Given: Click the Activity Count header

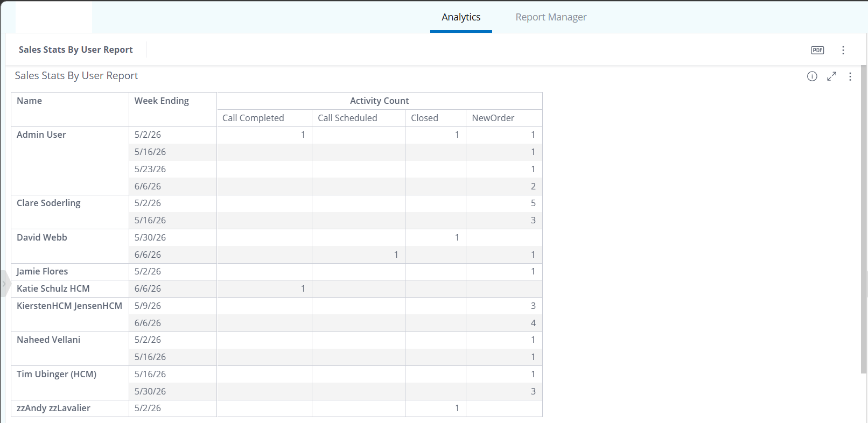Looking at the screenshot, I should pos(380,101).
